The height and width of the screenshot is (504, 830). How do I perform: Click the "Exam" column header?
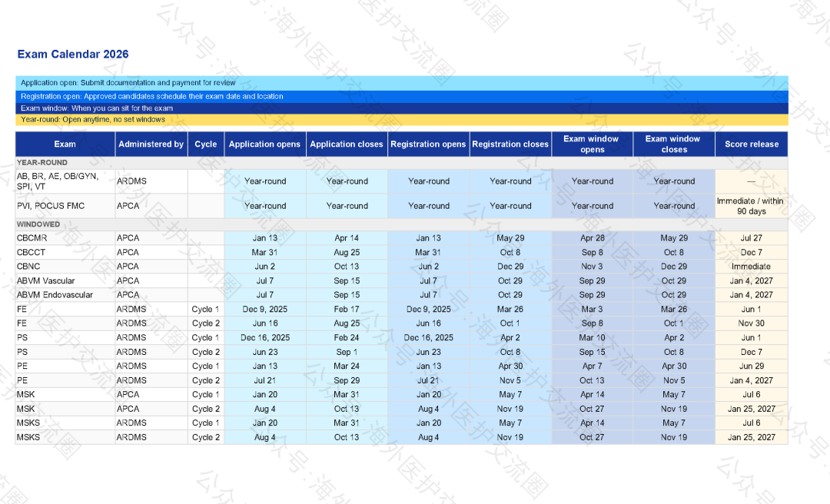(65, 144)
